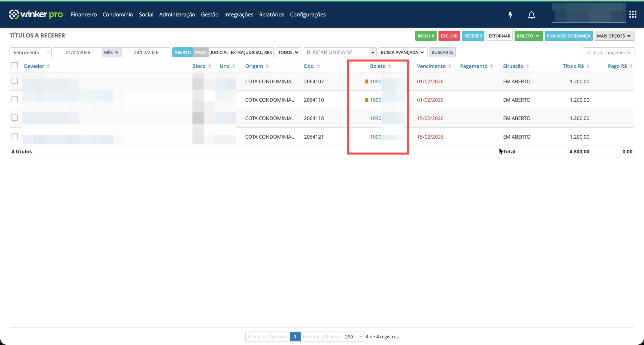
Task: Click the orange B boleto icon for doc 2064107
Action: (367, 81)
